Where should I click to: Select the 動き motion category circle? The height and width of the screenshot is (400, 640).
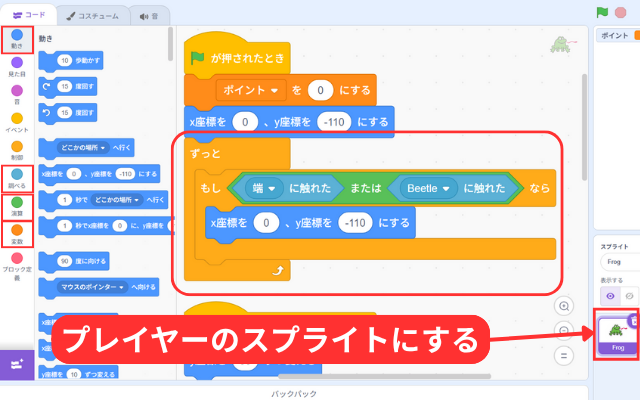17,35
